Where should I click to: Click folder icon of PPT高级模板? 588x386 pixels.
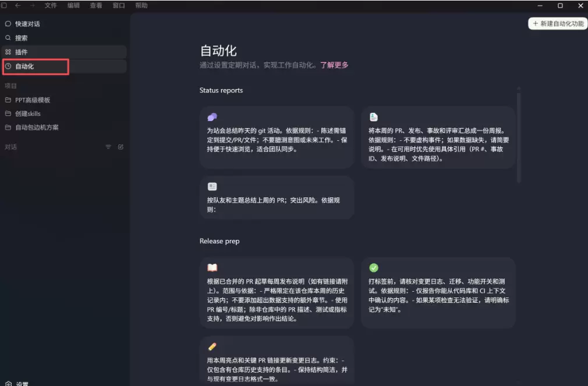click(x=8, y=100)
